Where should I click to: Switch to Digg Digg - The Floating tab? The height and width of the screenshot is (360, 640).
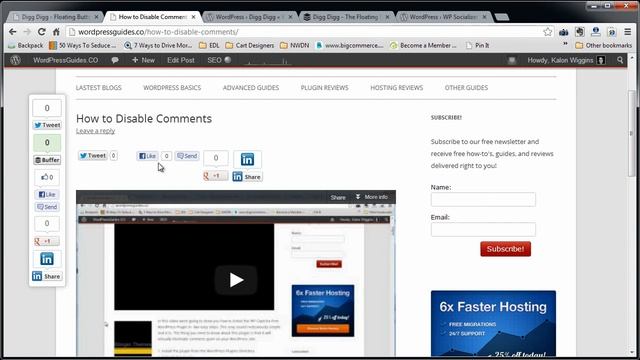[x=346, y=17]
